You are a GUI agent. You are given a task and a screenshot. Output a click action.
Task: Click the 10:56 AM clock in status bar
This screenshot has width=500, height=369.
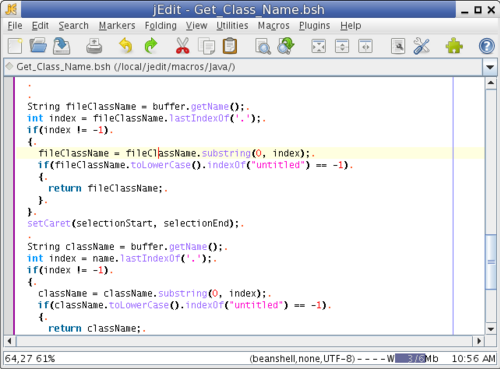(x=473, y=359)
